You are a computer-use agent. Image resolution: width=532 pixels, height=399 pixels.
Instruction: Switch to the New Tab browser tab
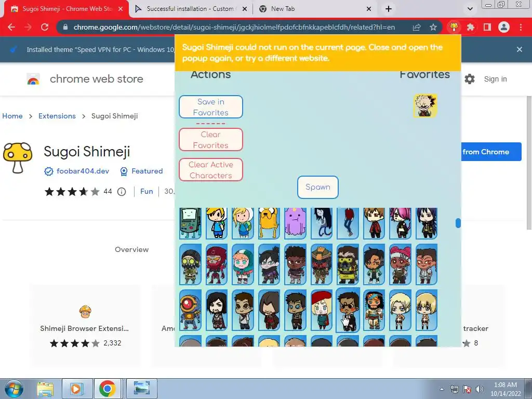click(x=314, y=9)
